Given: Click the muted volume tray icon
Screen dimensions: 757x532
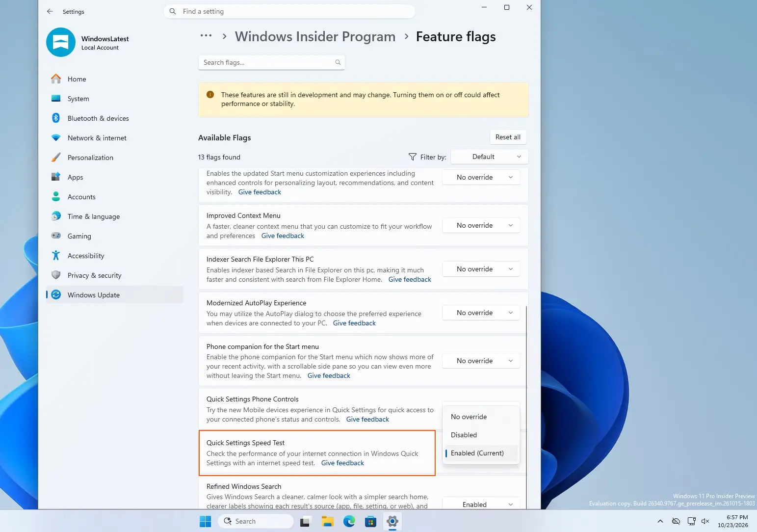Looking at the screenshot, I should (705, 521).
